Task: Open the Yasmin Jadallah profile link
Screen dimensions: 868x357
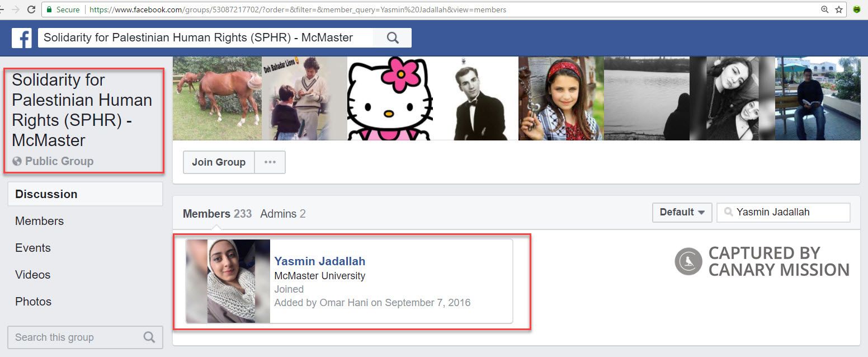Action: (x=319, y=261)
